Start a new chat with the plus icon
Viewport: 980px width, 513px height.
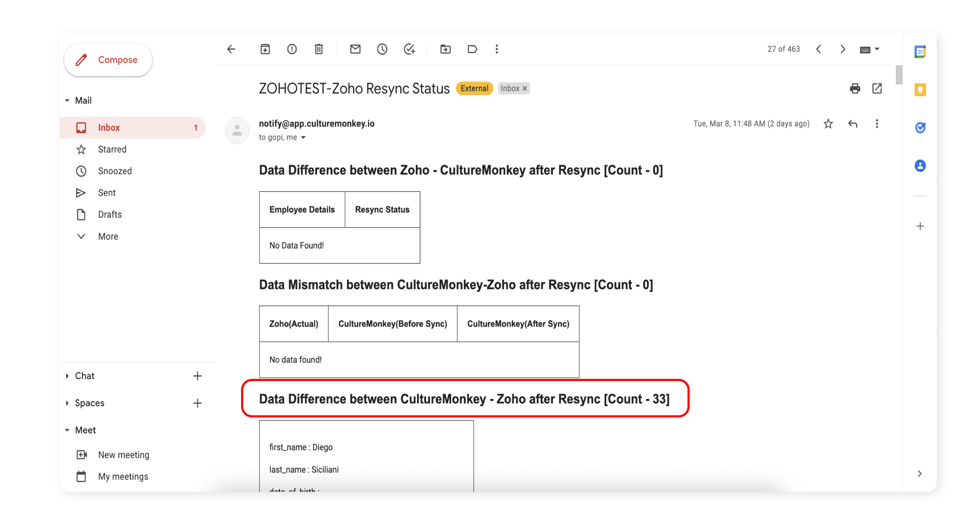pos(197,376)
